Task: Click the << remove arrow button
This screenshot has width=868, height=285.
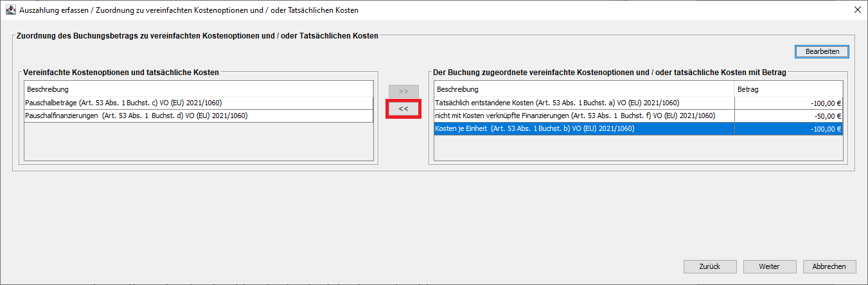Action: point(403,109)
